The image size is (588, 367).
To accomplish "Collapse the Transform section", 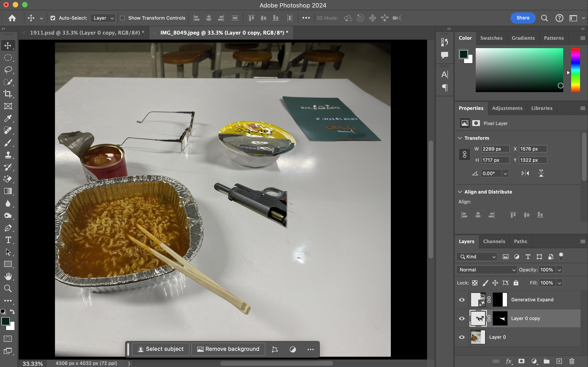I will pyautogui.click(x=460, y=138).
